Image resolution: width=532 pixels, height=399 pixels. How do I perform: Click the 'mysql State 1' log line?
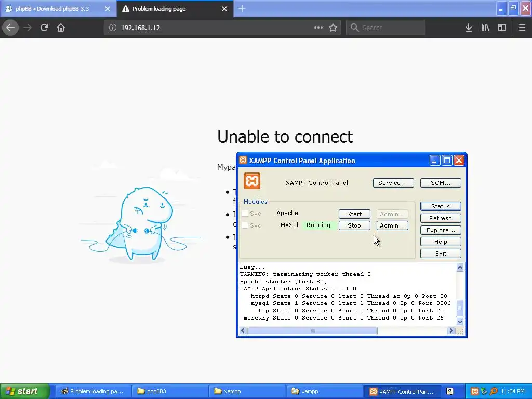point(351,303)
